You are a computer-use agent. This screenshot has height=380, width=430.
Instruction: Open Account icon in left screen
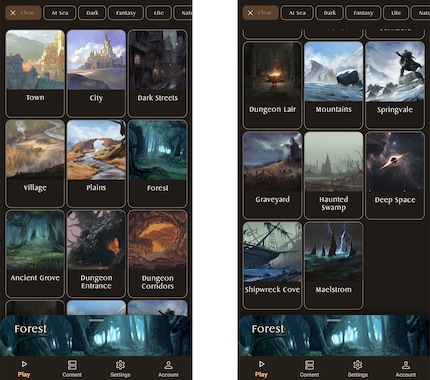tap(168, 369)
